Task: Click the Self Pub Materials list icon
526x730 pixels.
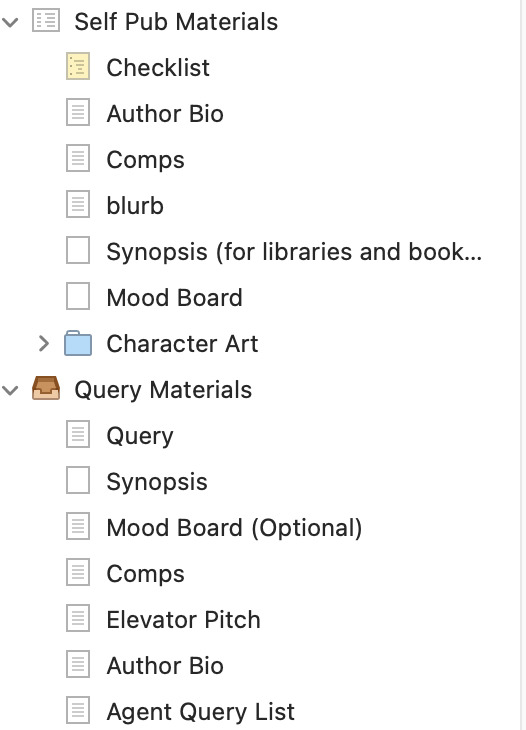Action: coord(46,21)
